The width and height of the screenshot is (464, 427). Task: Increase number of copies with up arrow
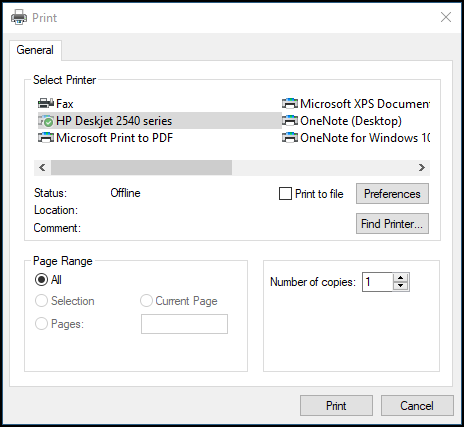point(400,278)
